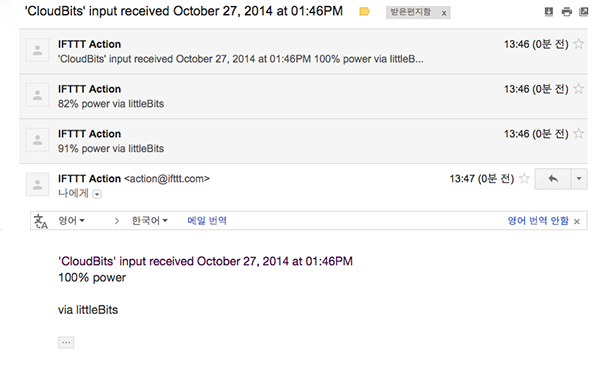Open conversation in new window icon

pos(584,12)
